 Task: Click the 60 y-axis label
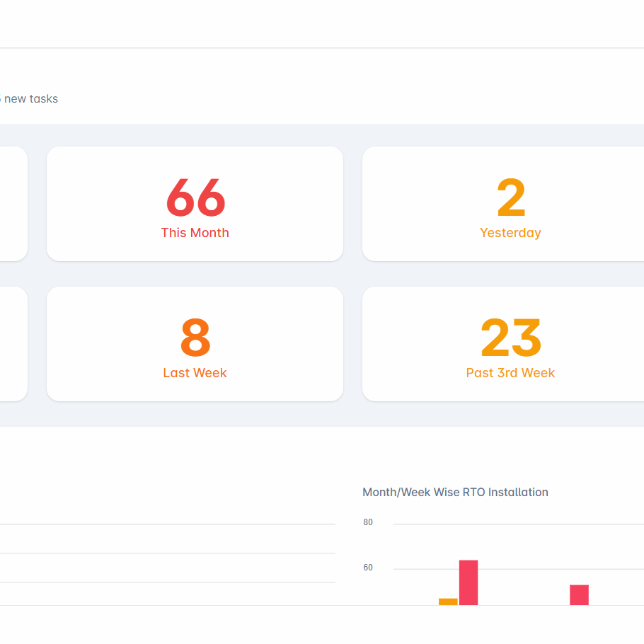point(368,568)
